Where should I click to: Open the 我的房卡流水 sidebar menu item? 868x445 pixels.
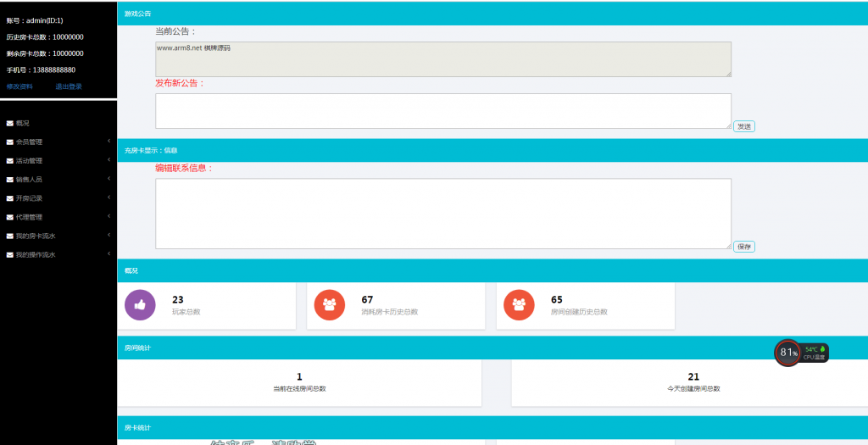(x=58, y=236)
